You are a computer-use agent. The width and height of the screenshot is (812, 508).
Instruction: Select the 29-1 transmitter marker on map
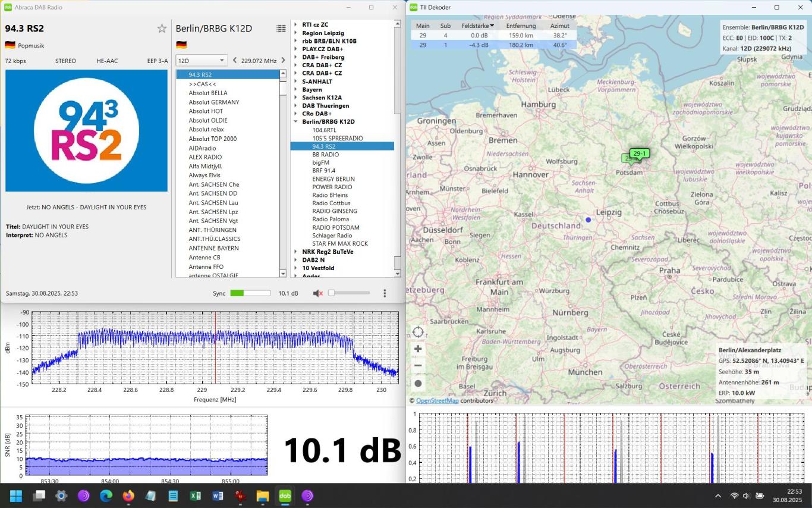(639, 154)
